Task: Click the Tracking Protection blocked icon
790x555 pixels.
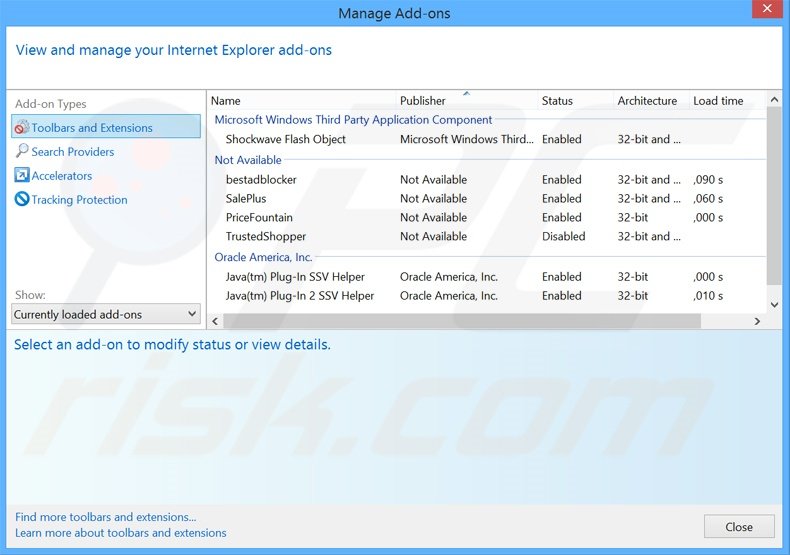Action: [x=22, y=199]
